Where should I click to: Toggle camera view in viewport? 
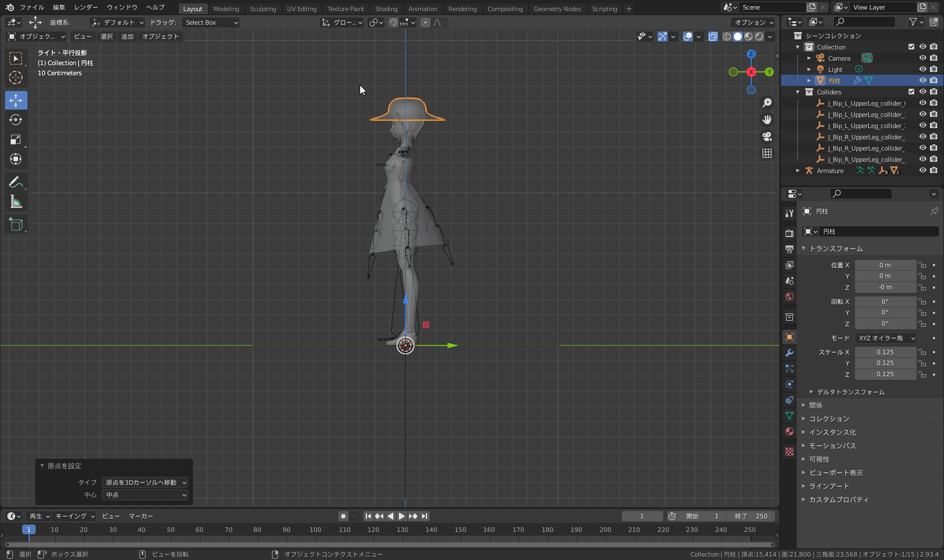(x=766, y=136)
